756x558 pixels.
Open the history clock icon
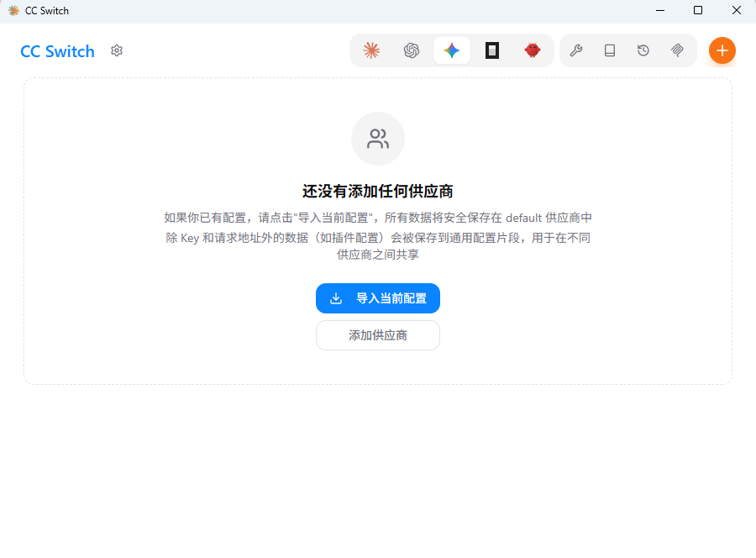(x=643, y=50)
